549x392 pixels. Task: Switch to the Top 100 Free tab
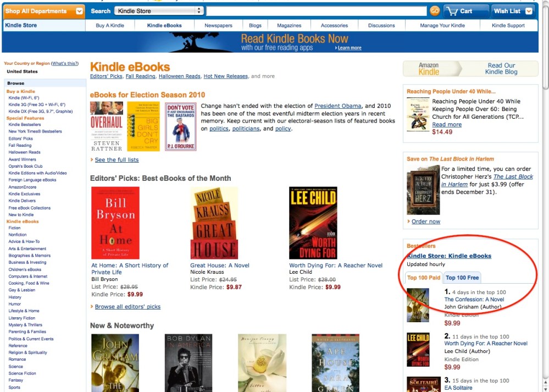pos(462,278)
